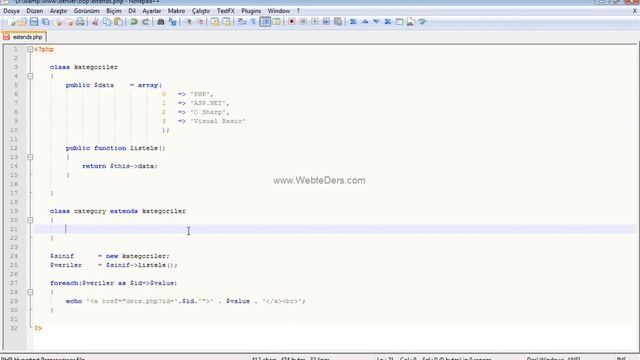640x360 pixels.
Task: Open the Dosya menu
Action: [x=11, y=11]
